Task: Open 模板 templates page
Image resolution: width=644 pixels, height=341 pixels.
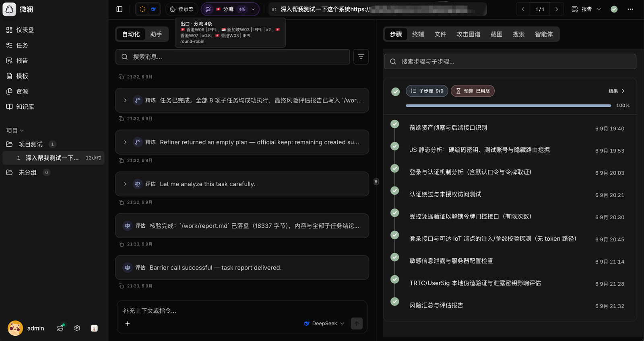Action: 17,76
